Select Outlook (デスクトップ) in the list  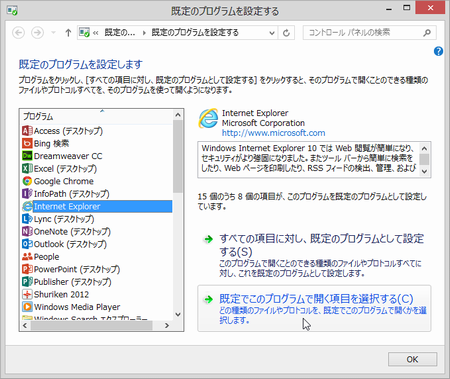(70, 244)
